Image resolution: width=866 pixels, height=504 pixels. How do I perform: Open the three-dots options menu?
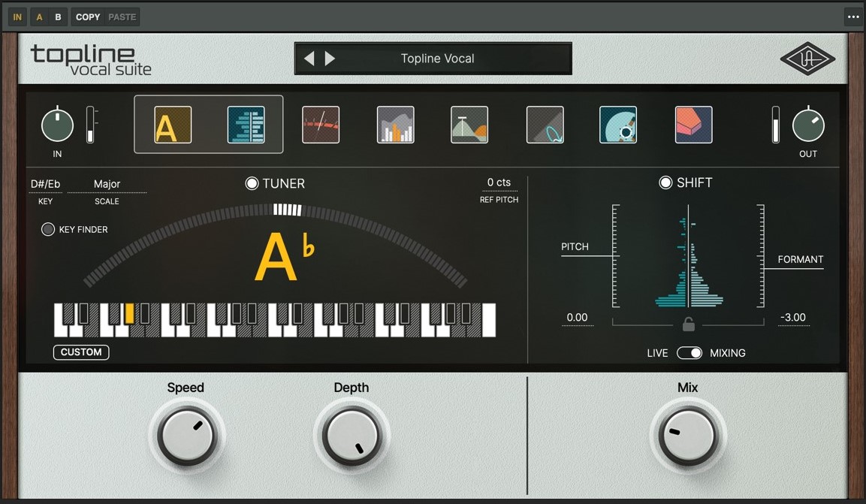[x=852, y=17]
